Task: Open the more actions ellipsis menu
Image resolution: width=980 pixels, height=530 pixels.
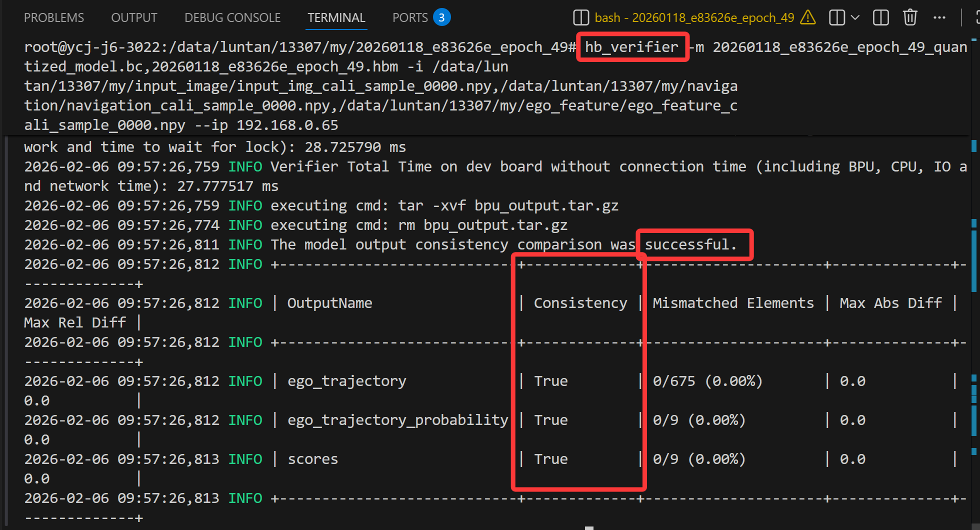Action: pos(939,18)
